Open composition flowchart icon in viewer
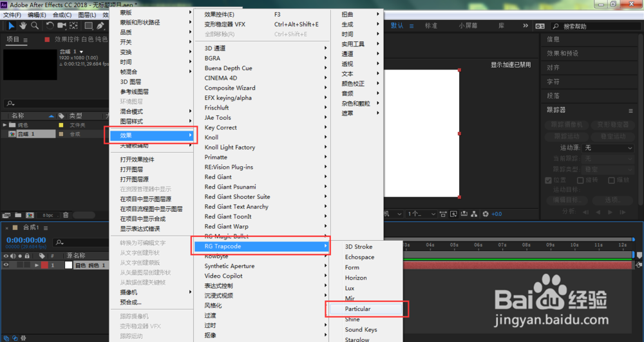Screen dimensions: 644x342 [x=475, y=214]
